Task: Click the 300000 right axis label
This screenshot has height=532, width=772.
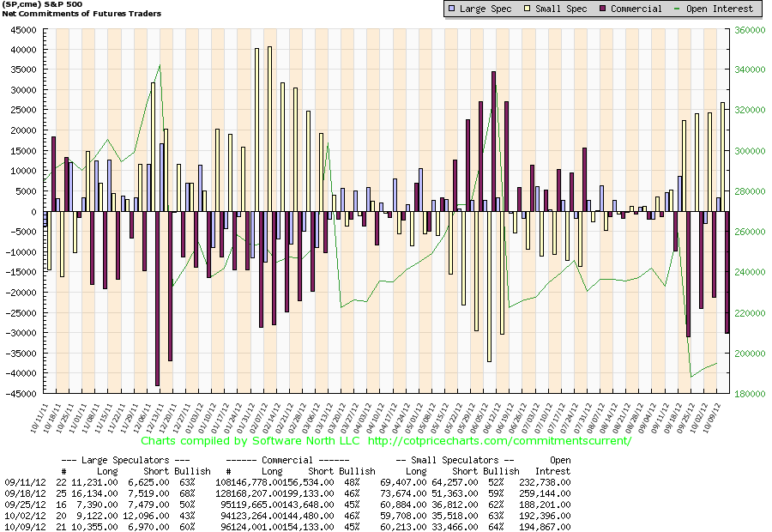Action: coord(750,151)
